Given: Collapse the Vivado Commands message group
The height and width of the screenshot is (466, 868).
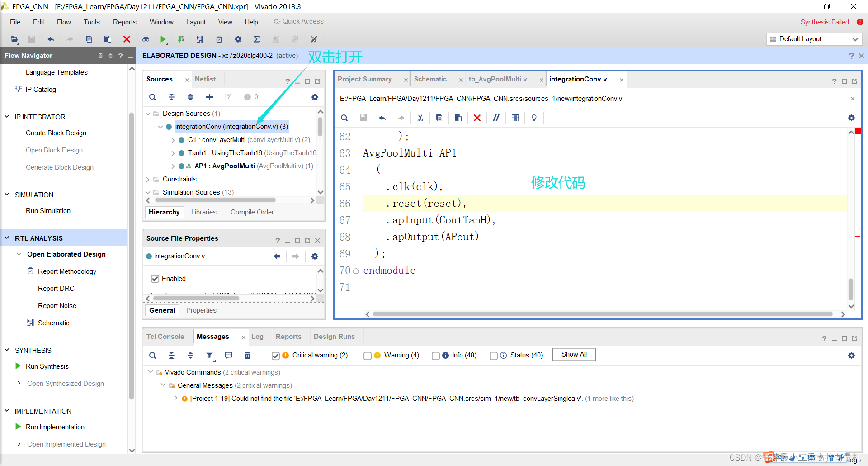Looking at the screenshot, I should tap(151, 372).
